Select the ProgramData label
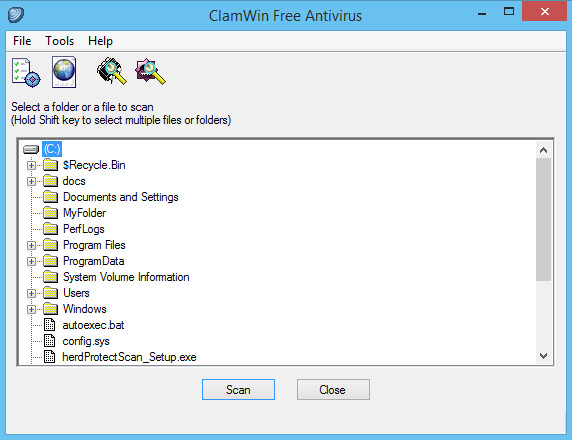The height and width of the screenshot is (440, 572). point(94,261)
